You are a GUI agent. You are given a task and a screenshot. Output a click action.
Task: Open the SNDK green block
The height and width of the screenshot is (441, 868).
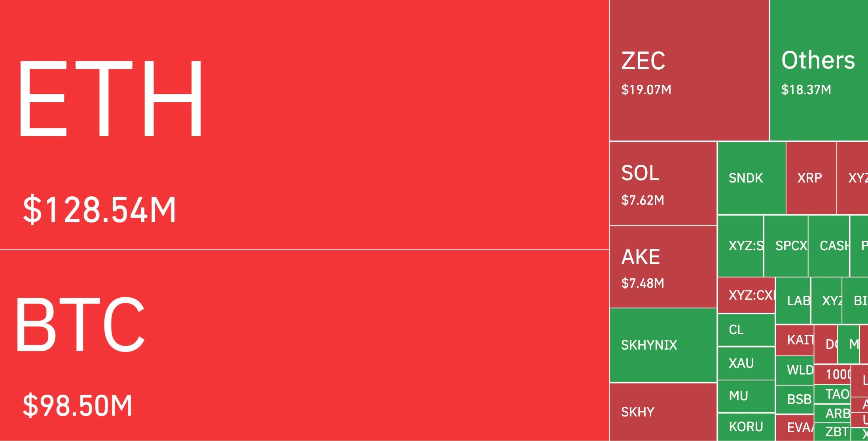(x=752, y=178)
